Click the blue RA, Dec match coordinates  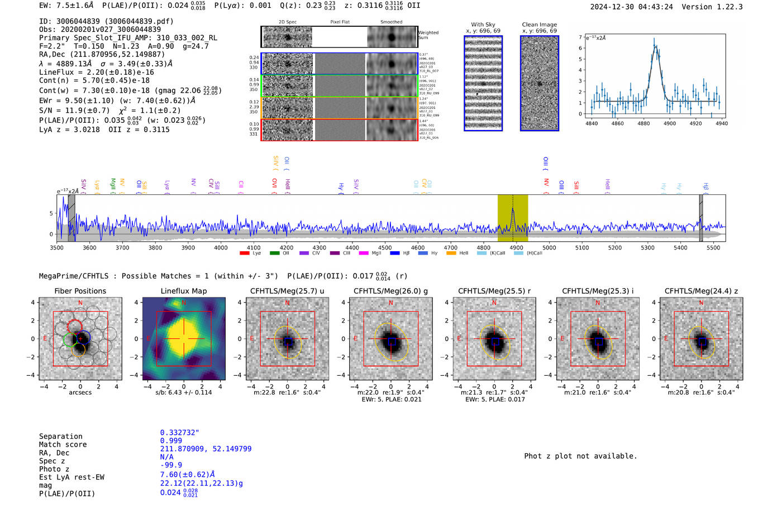click(x=206, y=449)
